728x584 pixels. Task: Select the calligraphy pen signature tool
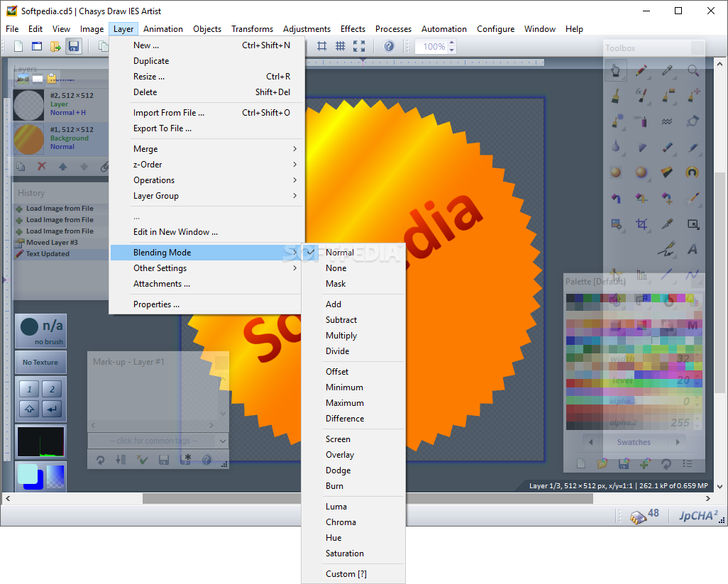point(667,249)
